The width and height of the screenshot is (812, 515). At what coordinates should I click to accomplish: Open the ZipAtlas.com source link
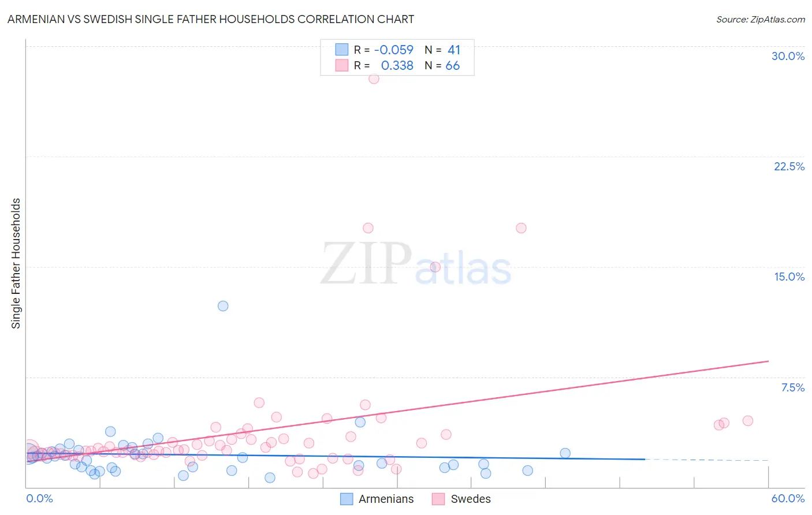(761, 19)
